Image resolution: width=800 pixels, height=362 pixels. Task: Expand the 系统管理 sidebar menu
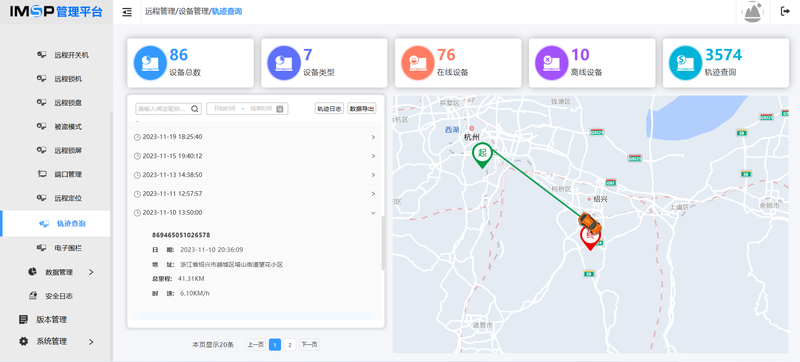pyautogui.click(x=55, y=341)
